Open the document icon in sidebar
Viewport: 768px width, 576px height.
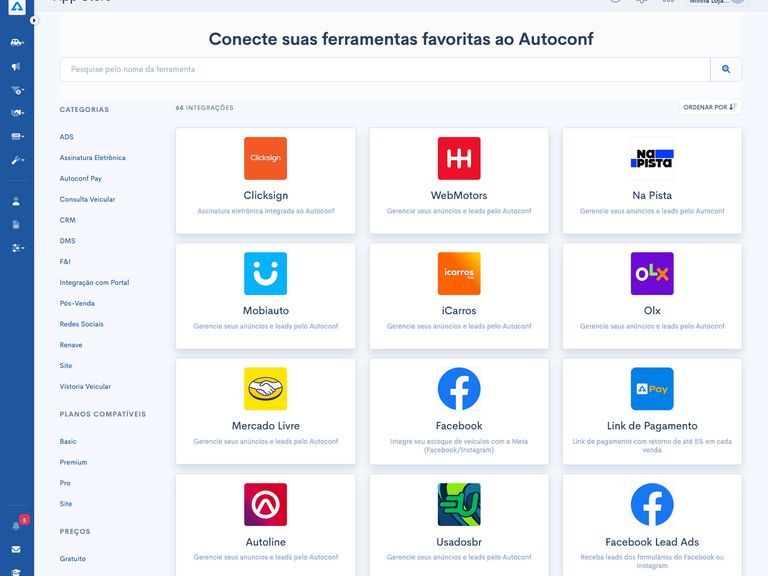click(16, 224)
